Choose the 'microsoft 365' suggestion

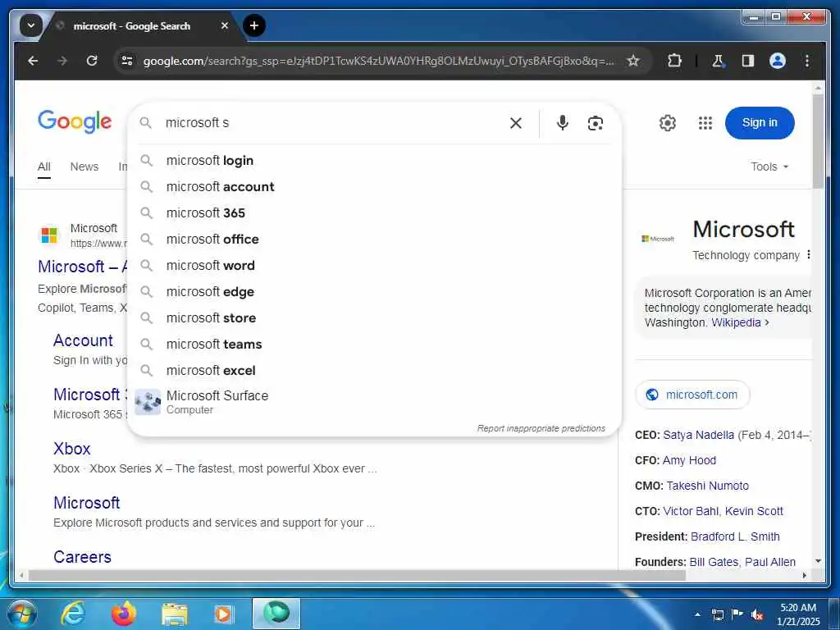pos(374,213)
